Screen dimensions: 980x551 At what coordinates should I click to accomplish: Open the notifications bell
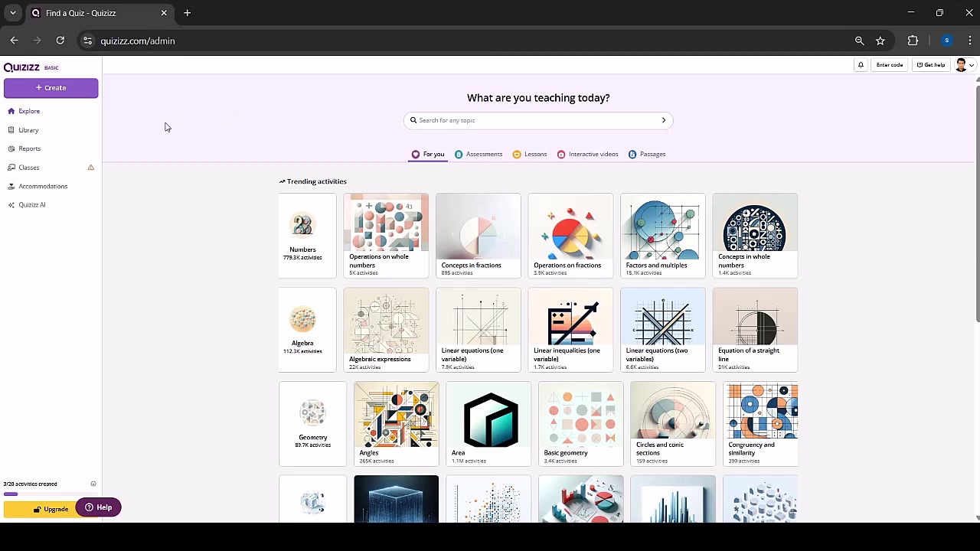861,65
